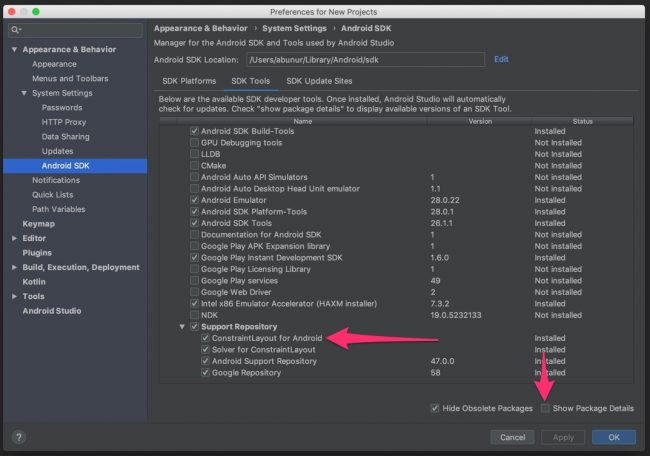
Task: Click the Android SDK Location path field
Action: [x=365, y=60]
